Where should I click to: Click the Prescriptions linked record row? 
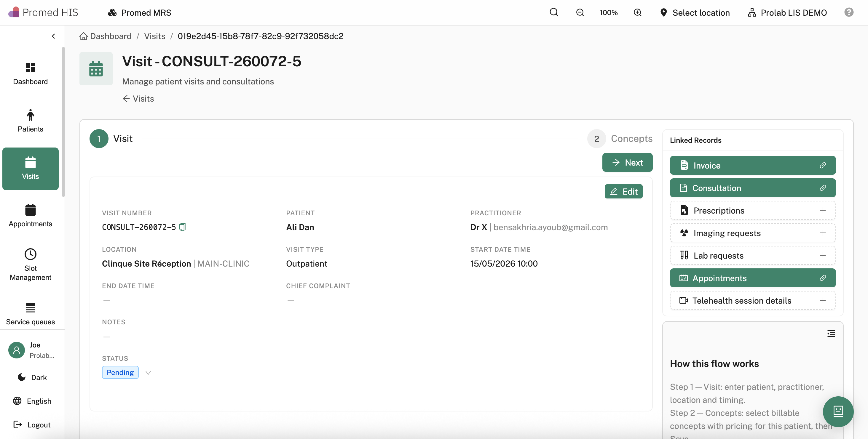tap(753, 210)
